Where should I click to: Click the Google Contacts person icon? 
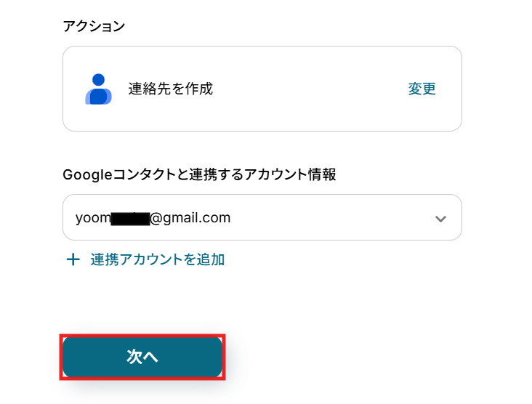coord(98,89)
